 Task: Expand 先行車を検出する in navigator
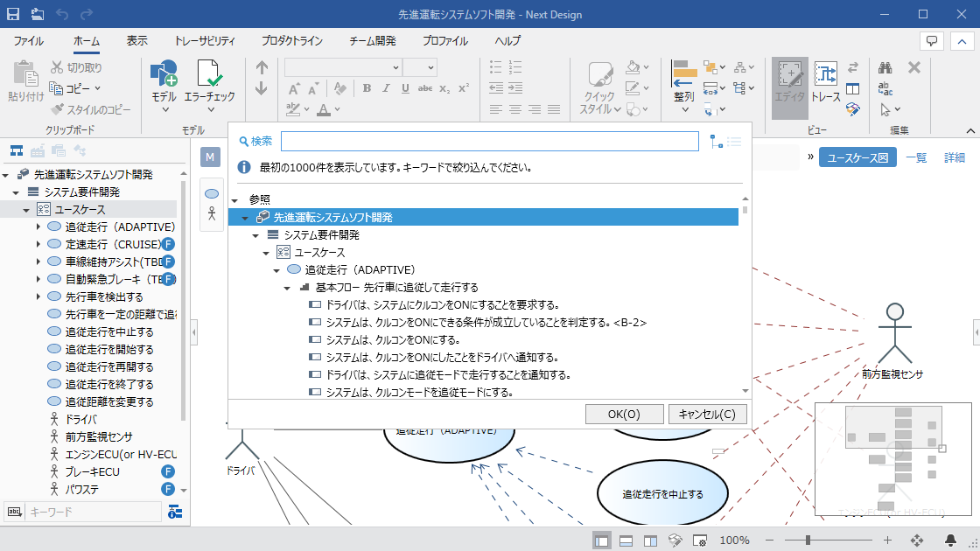38,296
